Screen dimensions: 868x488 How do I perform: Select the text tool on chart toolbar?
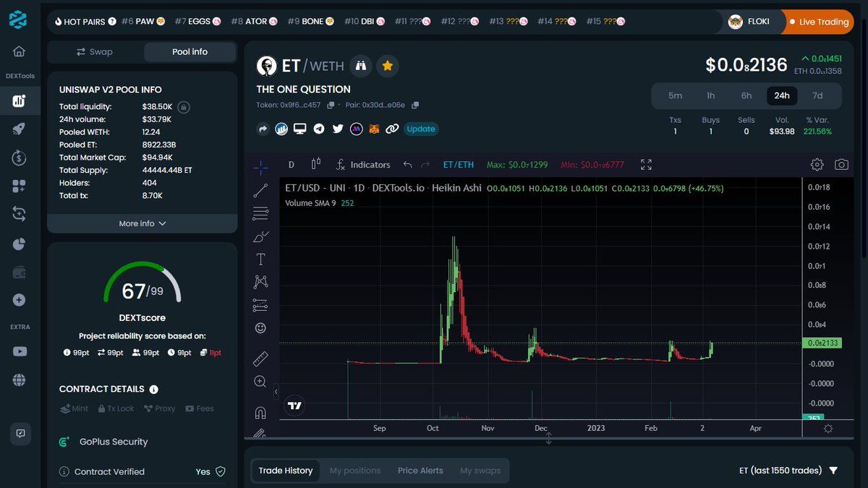[x=260, y=259]
